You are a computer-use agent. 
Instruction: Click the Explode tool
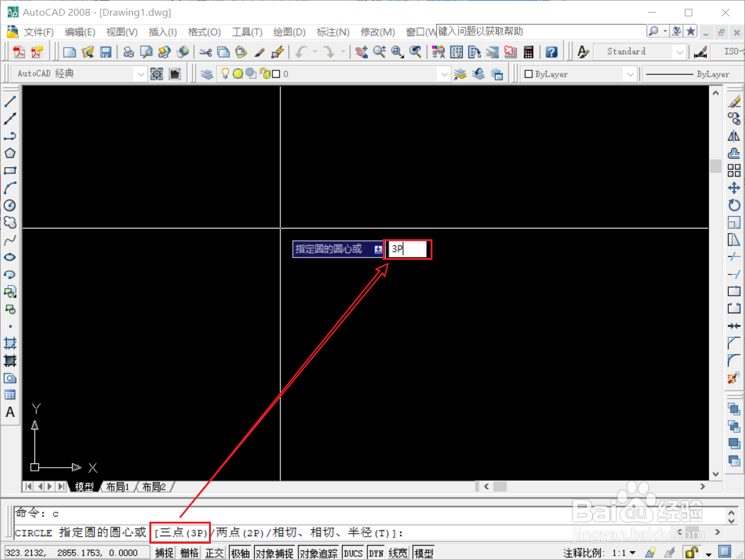734,379
